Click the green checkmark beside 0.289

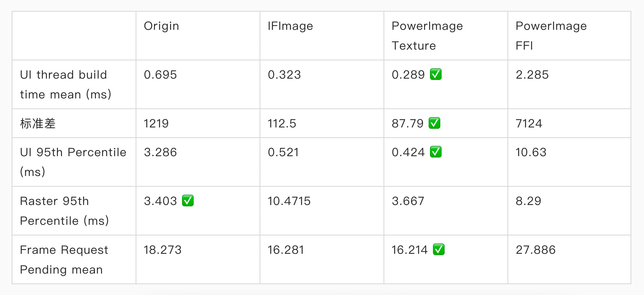coord(436,75)
